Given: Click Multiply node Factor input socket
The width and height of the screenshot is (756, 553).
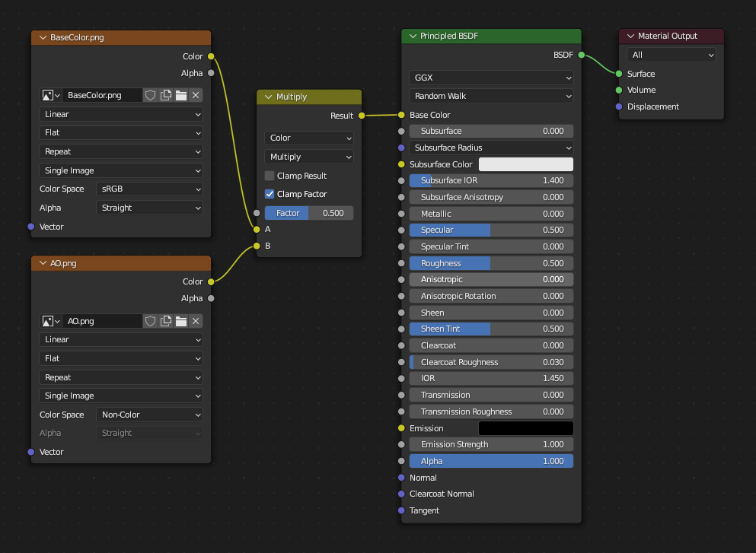Looking at the screenshot, I should point(257,213).
